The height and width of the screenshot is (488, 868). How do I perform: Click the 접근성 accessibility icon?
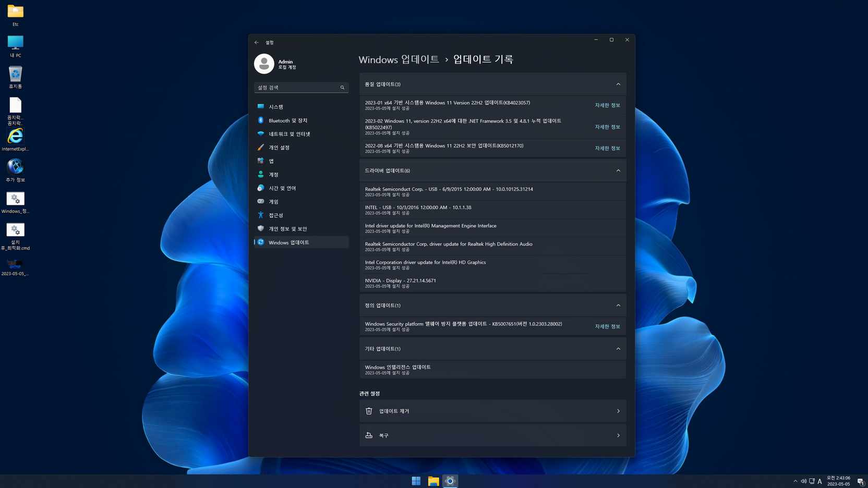[261, 215]
